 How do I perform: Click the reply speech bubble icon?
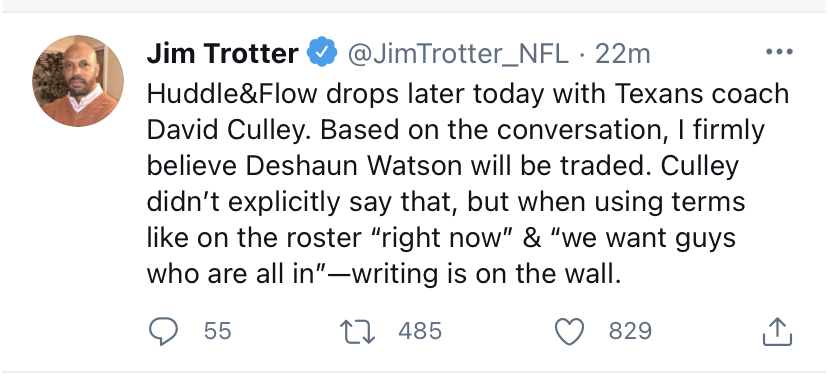point(163,331)
